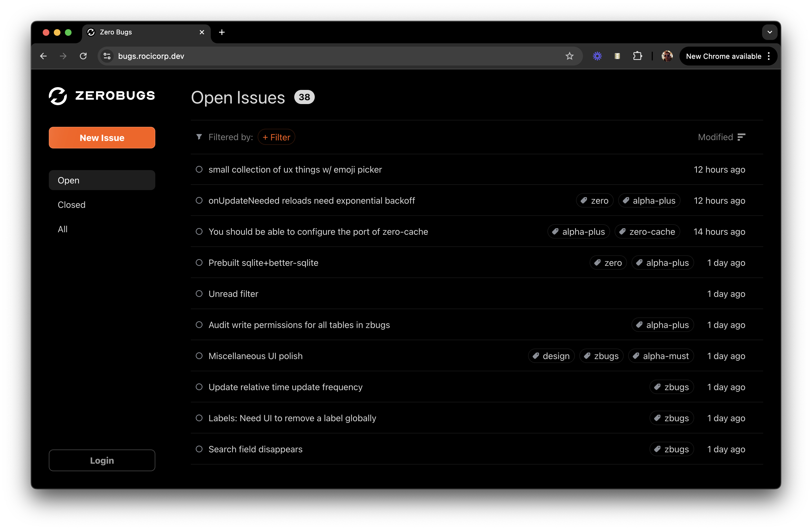Open Chrome three-dot menu
Viewport: 812px width, 530px height.
[x=769, y=56]
